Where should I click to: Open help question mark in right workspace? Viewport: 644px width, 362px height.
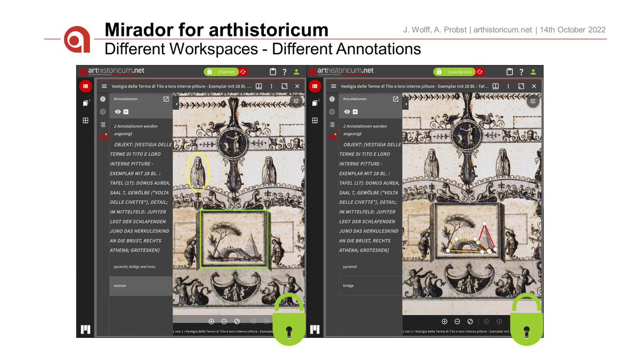click(x=521, y=72)
